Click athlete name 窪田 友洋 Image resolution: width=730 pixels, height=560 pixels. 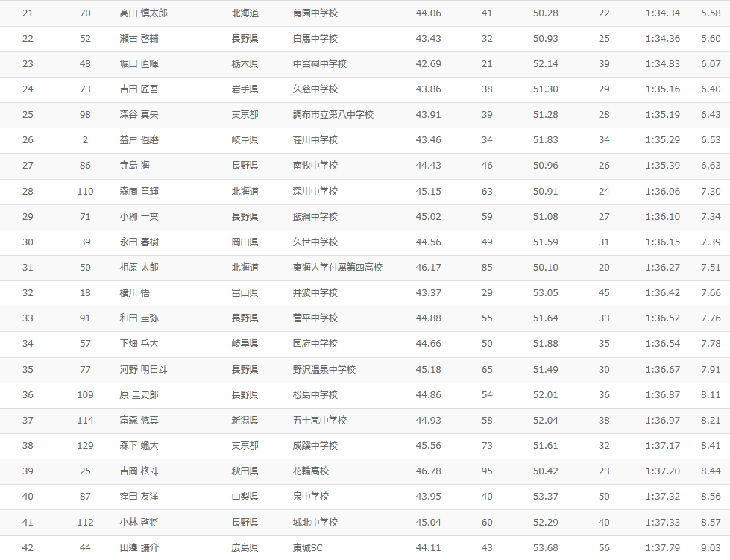(x=139, y=497)
